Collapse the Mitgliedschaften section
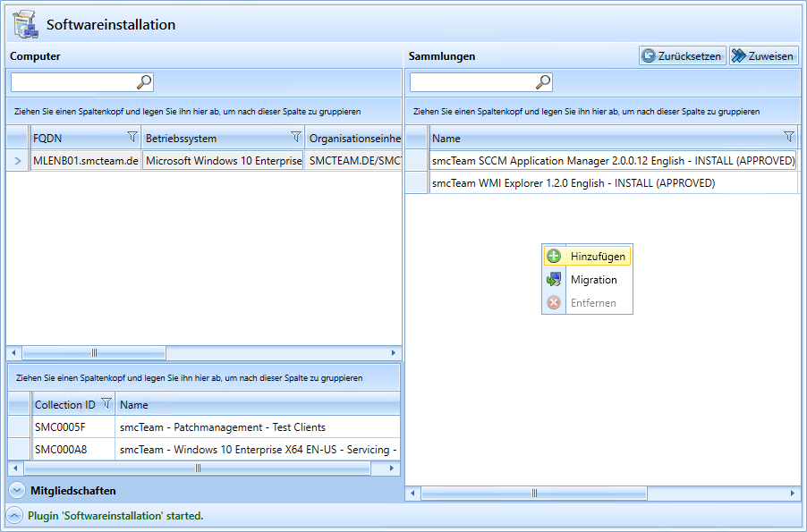The image size is (807, 532). tap(16, 490)
